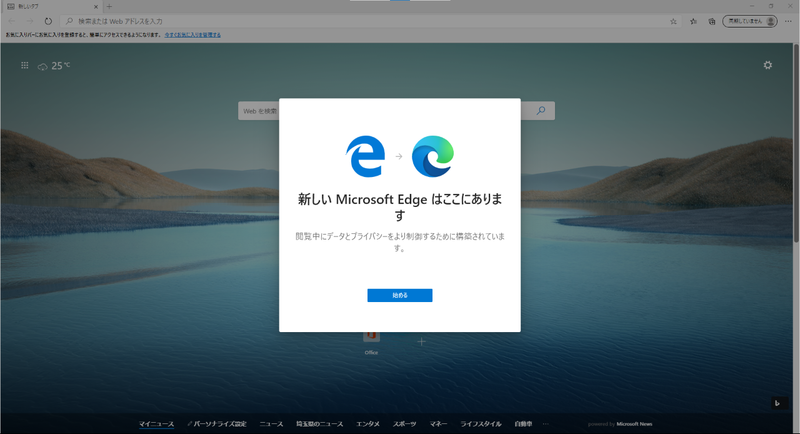Open a new tab with plus button
The width and height of the screenshot is (800, 434).
(x=109, y=7)
